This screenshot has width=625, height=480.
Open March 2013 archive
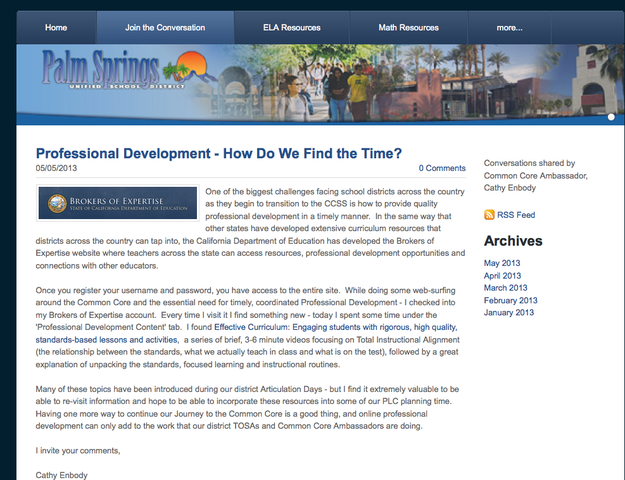(x=505, y=288)
